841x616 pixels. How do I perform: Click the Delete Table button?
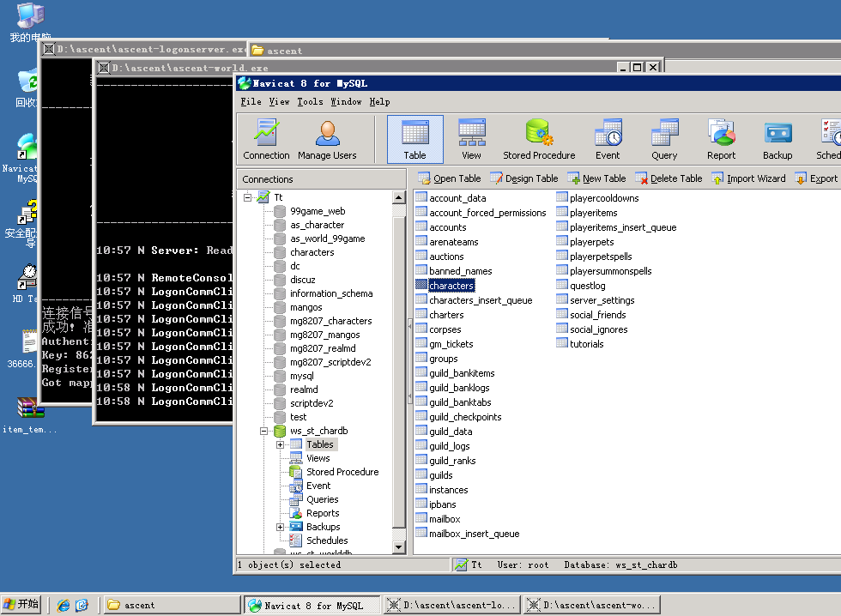[669, 178]
